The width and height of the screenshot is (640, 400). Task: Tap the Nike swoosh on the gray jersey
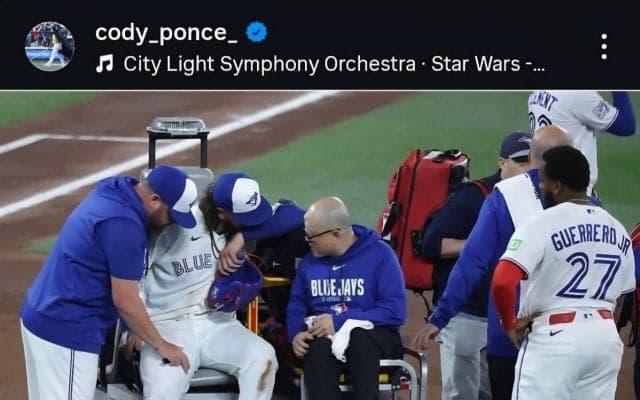point(195,238)
